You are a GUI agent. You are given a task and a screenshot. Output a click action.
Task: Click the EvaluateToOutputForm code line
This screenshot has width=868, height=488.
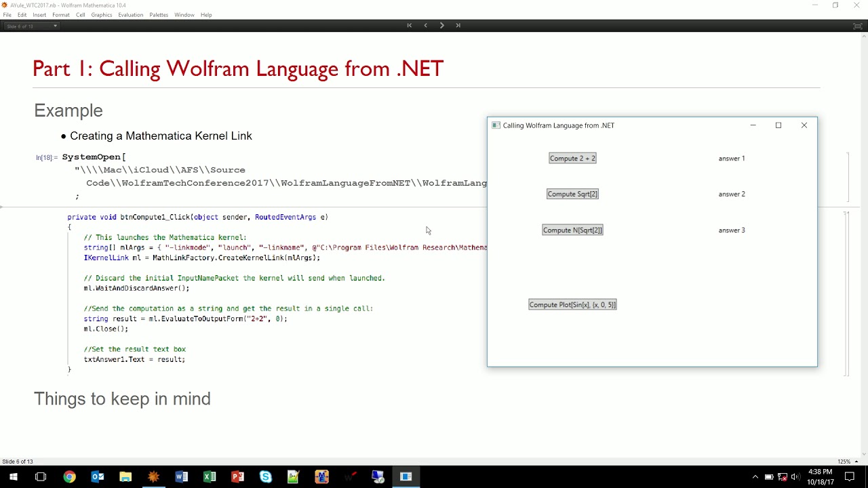click(x=185, y=319)
